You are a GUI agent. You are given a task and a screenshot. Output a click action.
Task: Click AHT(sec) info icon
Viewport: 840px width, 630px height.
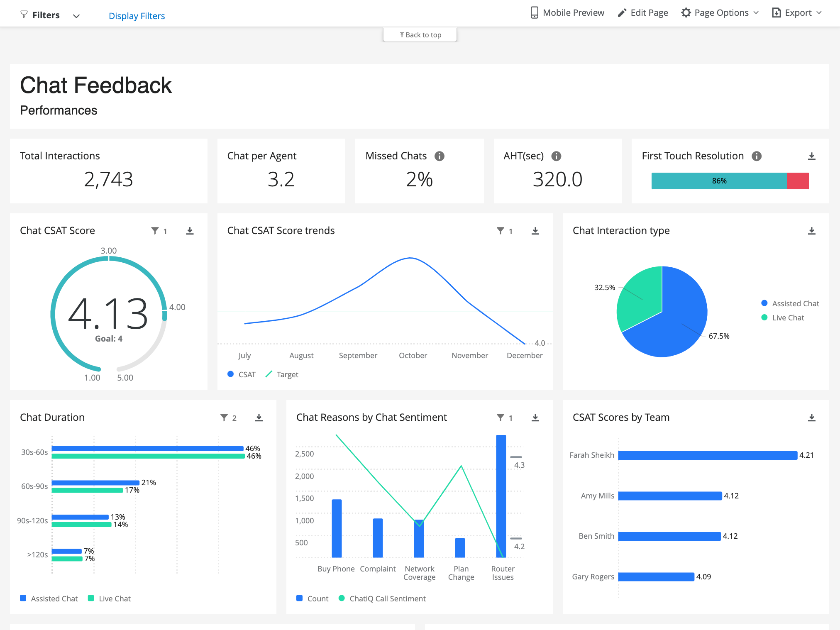click(556, 156)
